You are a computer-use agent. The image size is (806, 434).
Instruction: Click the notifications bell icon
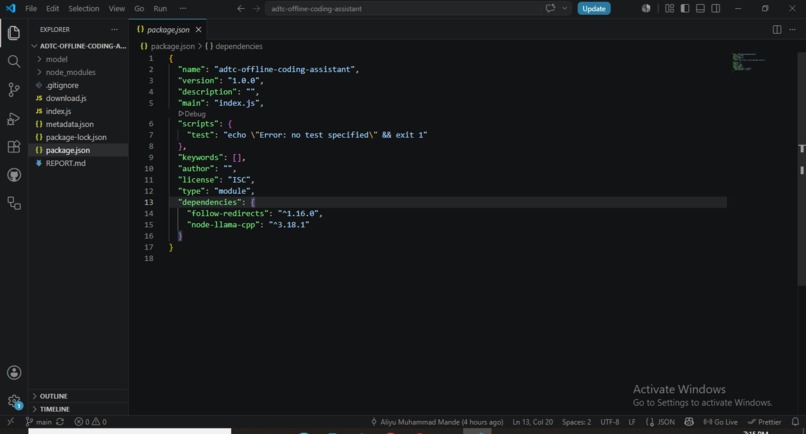(x=795, y=422)
